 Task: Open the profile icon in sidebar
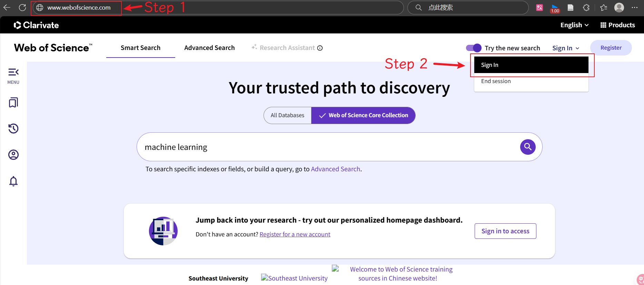point(13,155)
